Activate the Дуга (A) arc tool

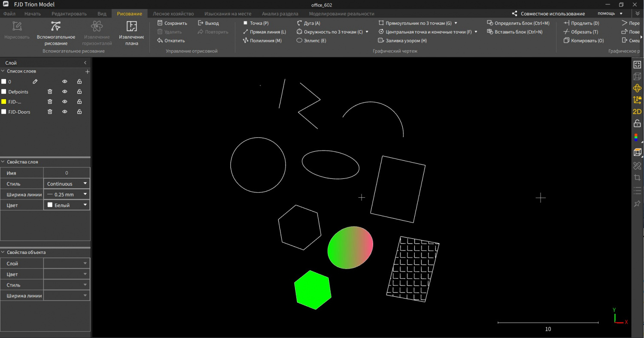[309, 23]
